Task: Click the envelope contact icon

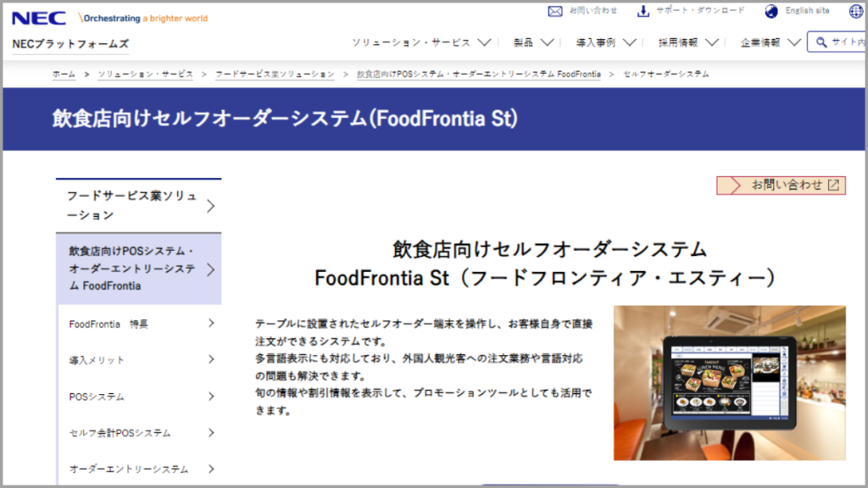Action: pos(555,11)
